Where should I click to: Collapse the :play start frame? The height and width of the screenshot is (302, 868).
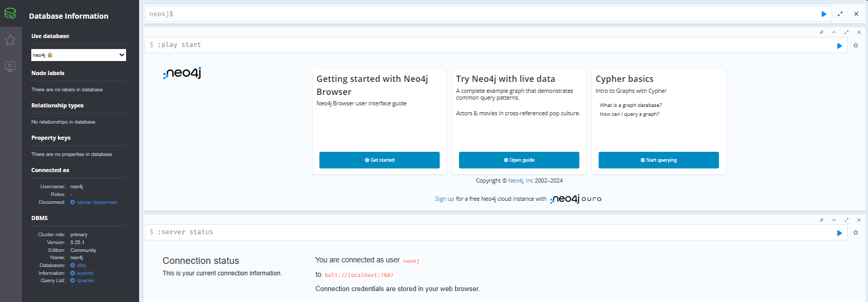834,32
